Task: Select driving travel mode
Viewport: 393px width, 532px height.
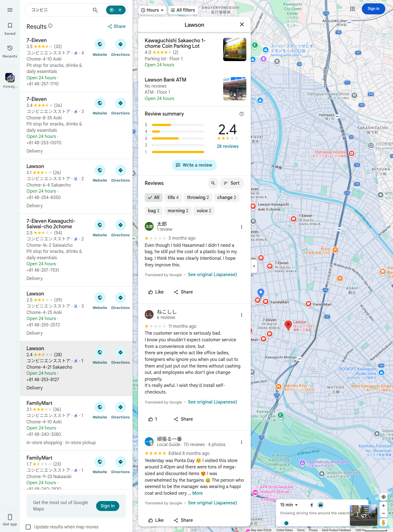Action: pyautogui.click(x=321, y=505)
